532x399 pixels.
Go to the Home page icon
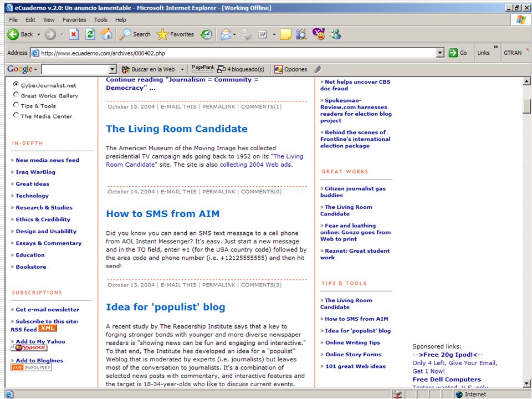[x=106, y=34]
